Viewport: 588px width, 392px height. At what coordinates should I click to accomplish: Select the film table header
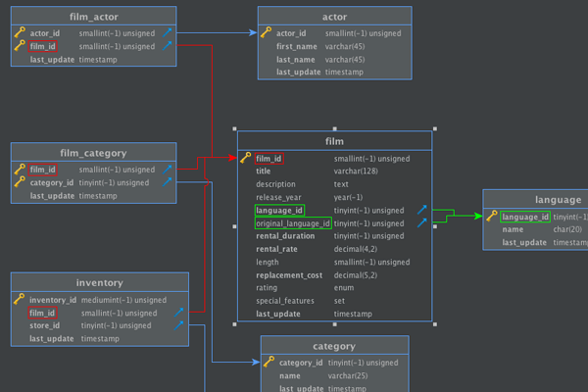coord(334,141)
